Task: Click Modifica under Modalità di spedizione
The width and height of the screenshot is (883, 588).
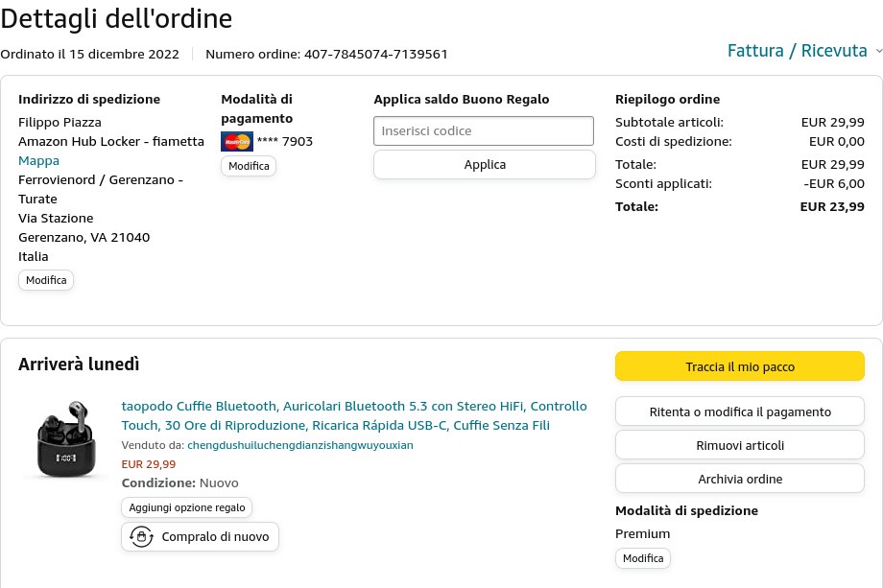Action: (x=643, y=558)
